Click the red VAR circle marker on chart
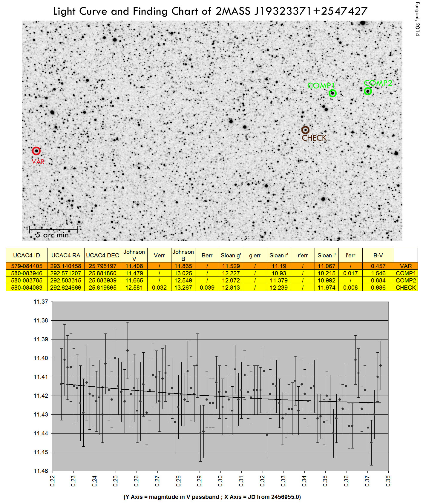 pyautogui.click(x=36, y=151)
